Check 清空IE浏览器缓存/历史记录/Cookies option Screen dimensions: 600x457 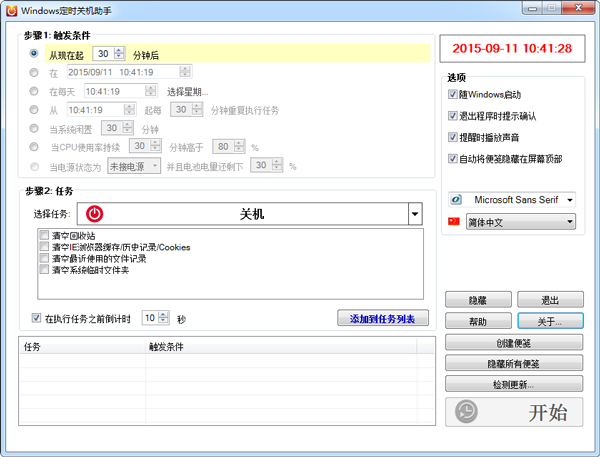(44, 246)
